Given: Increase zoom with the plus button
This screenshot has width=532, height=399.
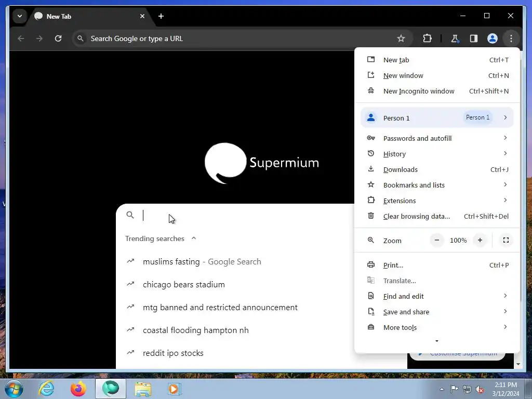Looking at the screenshot, I should [480, 240].
